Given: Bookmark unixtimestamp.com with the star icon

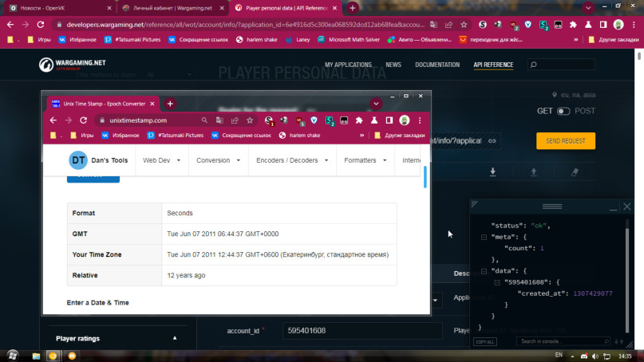Looking at the screenshot, I should coord(250,120).
